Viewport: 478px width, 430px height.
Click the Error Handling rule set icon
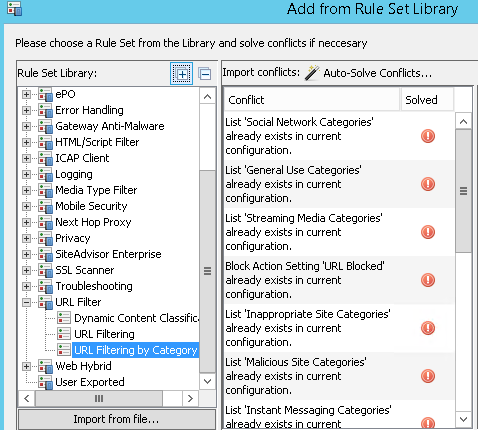(45, 110)
